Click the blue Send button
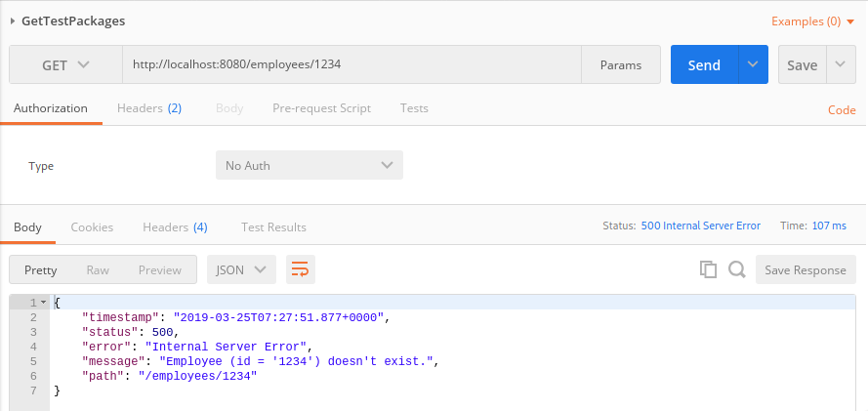868x411 pixels. 704,65
